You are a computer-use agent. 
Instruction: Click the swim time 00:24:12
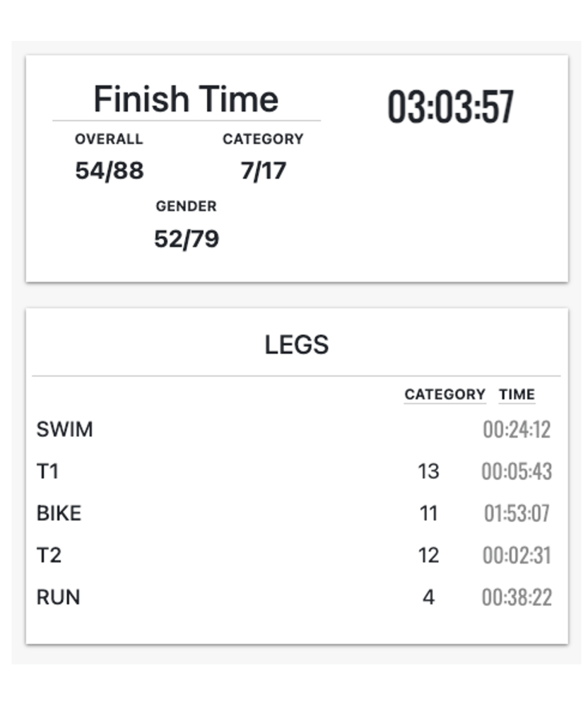[x=517, y=430]
